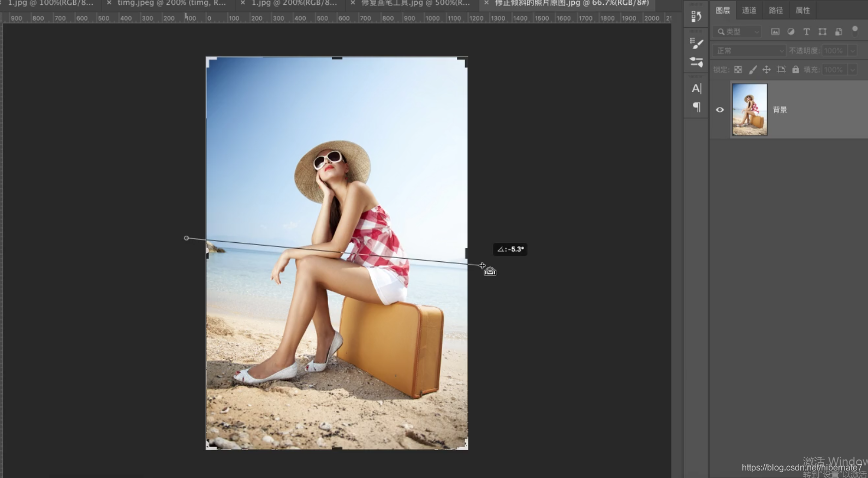Viewport: 868px width, 478px height.
Task: Filter layers by adjustment layers icon
Action: click(790, 32)
